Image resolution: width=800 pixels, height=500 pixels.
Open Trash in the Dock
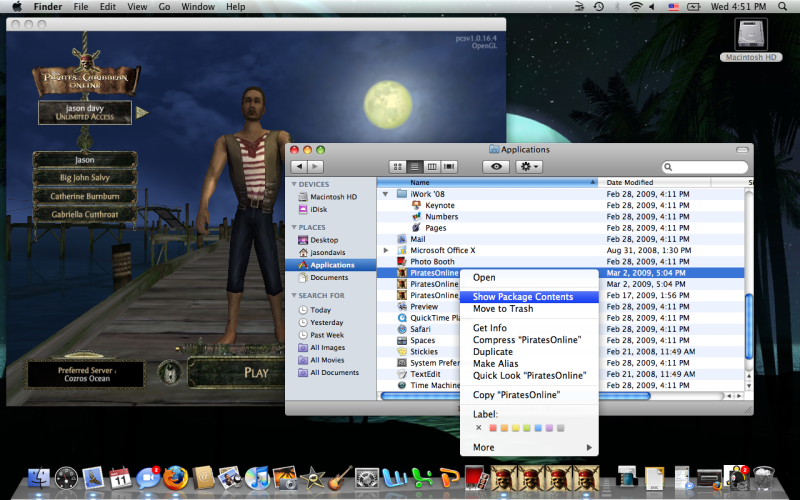pyautogui.click(x=763, y=478)
